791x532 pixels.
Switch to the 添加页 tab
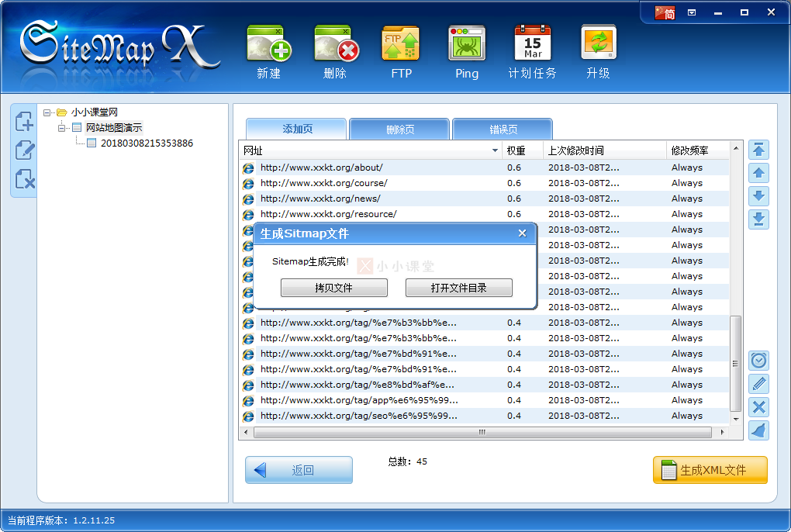point(296,129)
